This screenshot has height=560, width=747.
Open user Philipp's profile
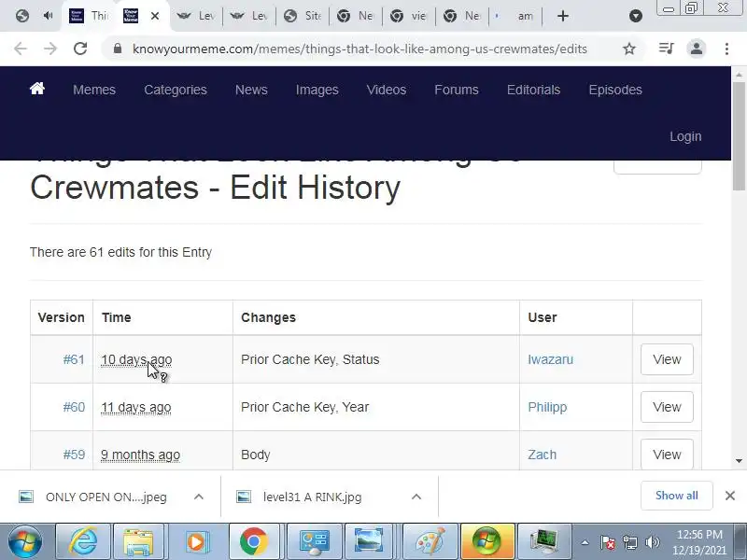[547, 407]
